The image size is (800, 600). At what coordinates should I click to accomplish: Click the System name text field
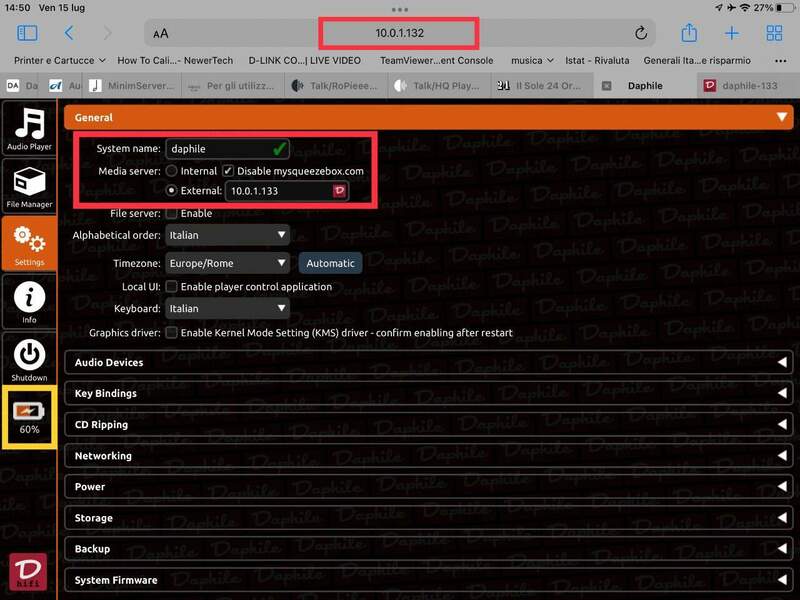(x=218, y=149)
